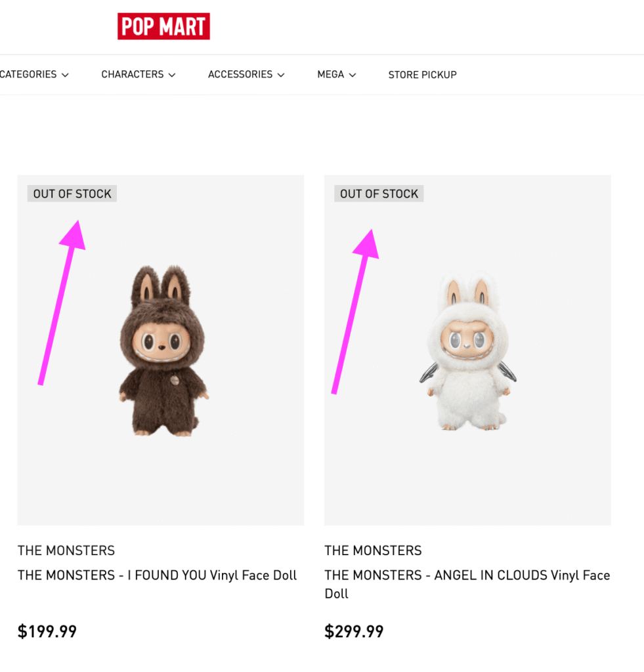Click the chevron beside CHARACTERS

click(172, 75)
